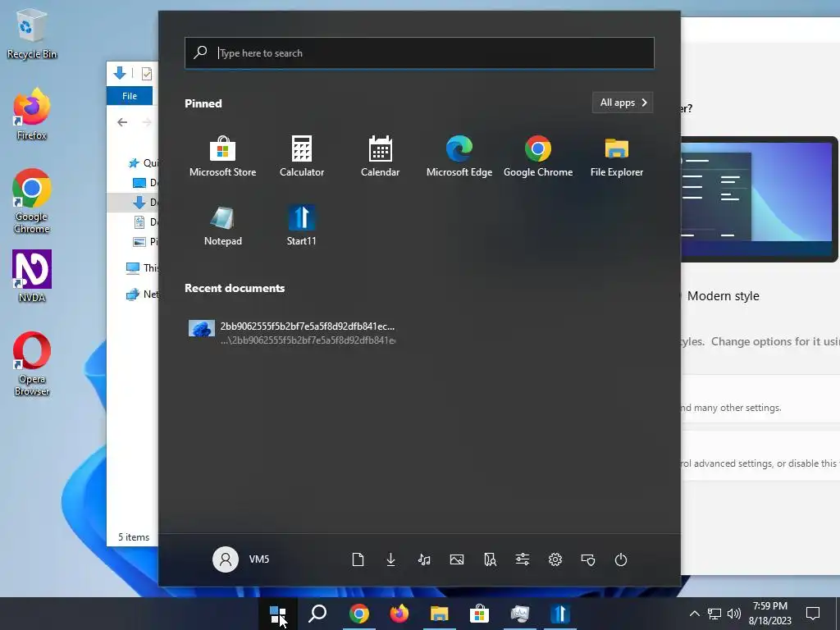The image size is (840, 630).
Task: Click the blue down arrow in File Explorer title bar
Action: 120,73
